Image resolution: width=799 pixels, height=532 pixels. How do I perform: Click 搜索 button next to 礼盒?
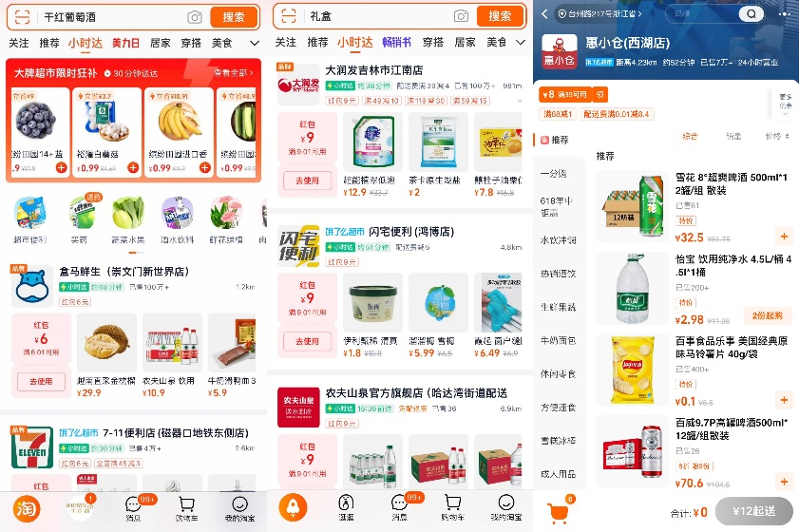pos(500,16)
